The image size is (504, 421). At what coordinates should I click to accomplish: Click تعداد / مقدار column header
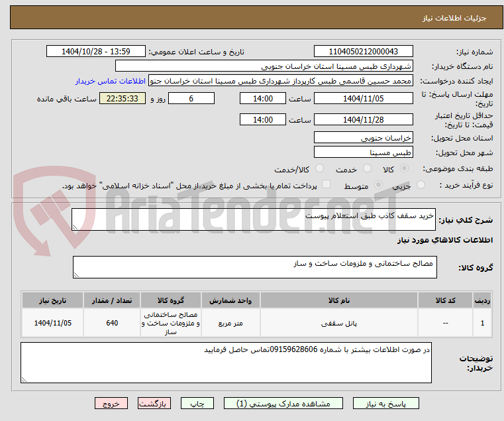tap(112, 300)
